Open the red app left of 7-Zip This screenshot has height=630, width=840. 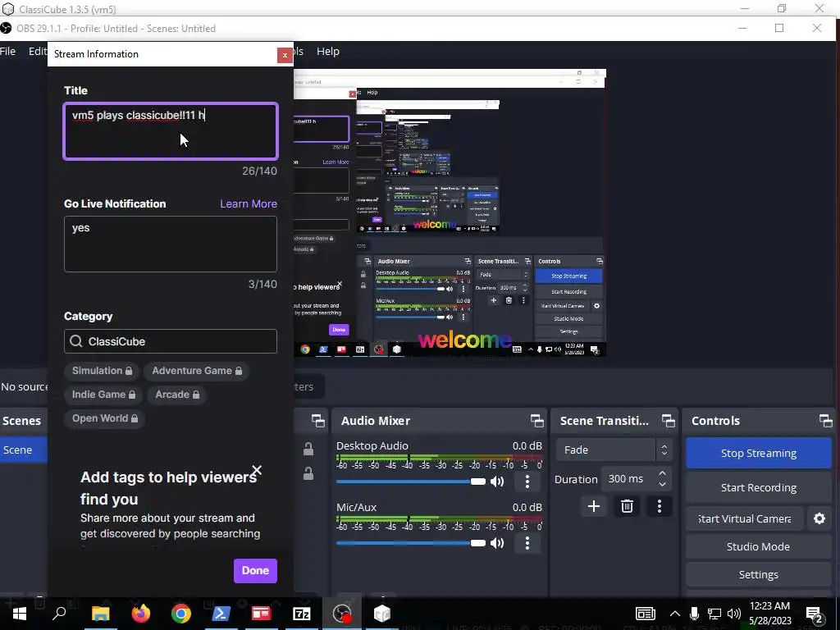click(x=262, y=614)
